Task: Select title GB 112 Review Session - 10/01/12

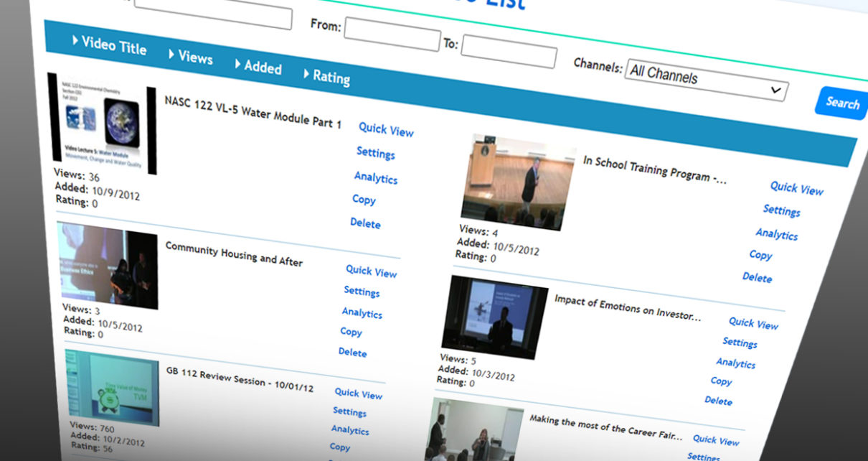Action: [x=240, y=378]
